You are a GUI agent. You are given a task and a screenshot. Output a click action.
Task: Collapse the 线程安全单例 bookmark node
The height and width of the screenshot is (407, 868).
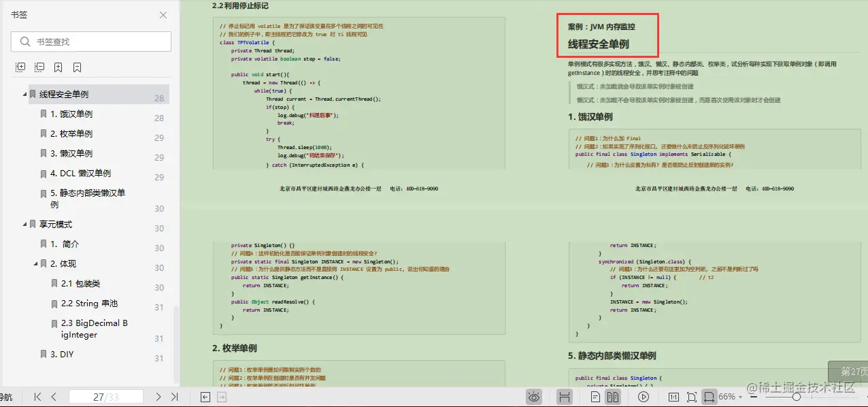point(23,94)
